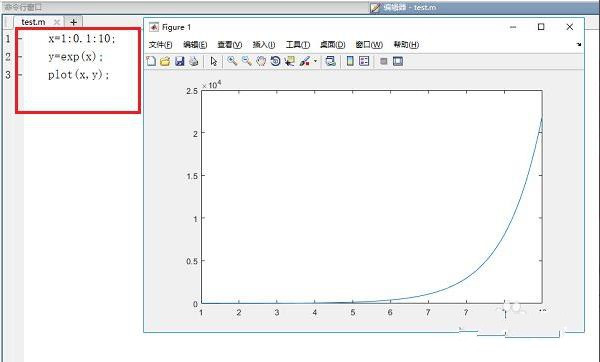Screen dimensions: 600x362
Task: Insert a colorbar via toolbar icon
Action: tap(350, 61)
